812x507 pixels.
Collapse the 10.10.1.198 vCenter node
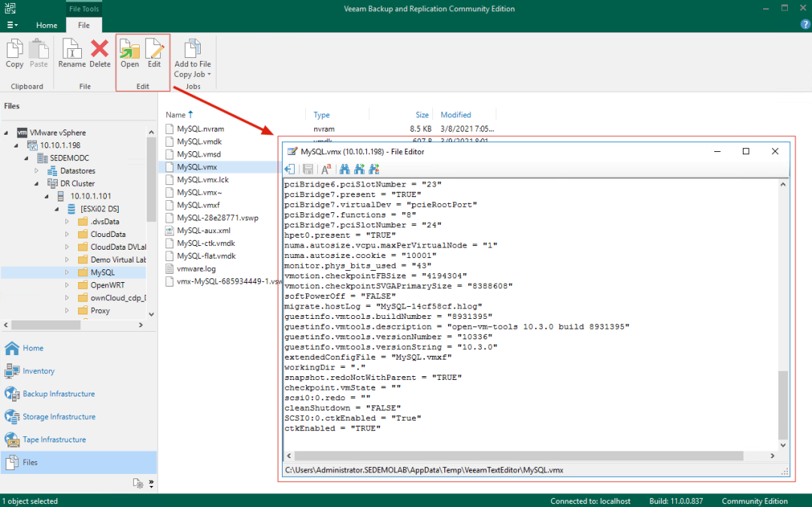17,145
